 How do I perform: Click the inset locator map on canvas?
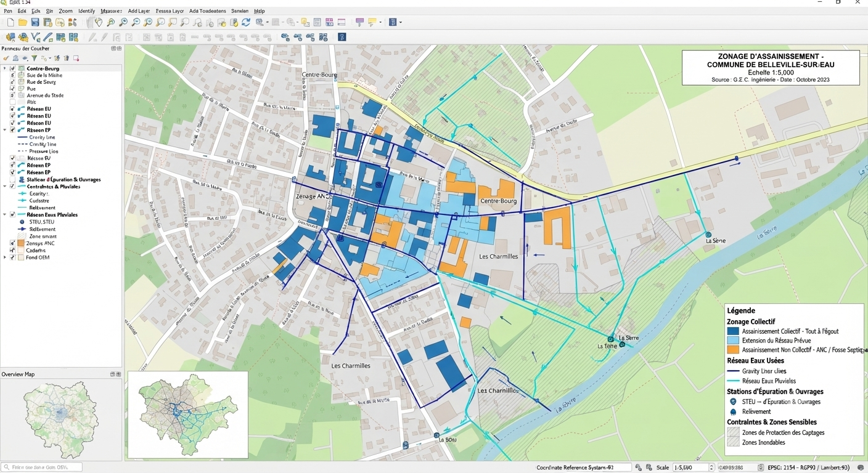coord(188,414)
